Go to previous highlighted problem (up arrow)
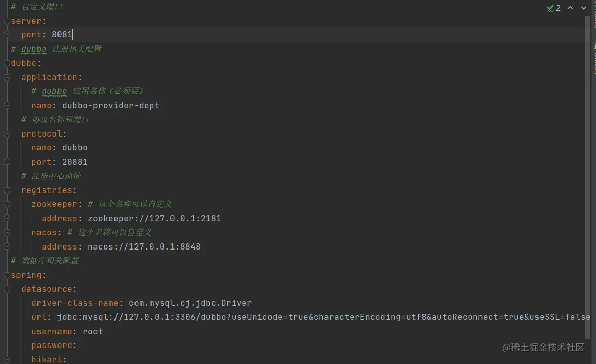The width and height of the screenshot is (596, 364). coord(570,8)
